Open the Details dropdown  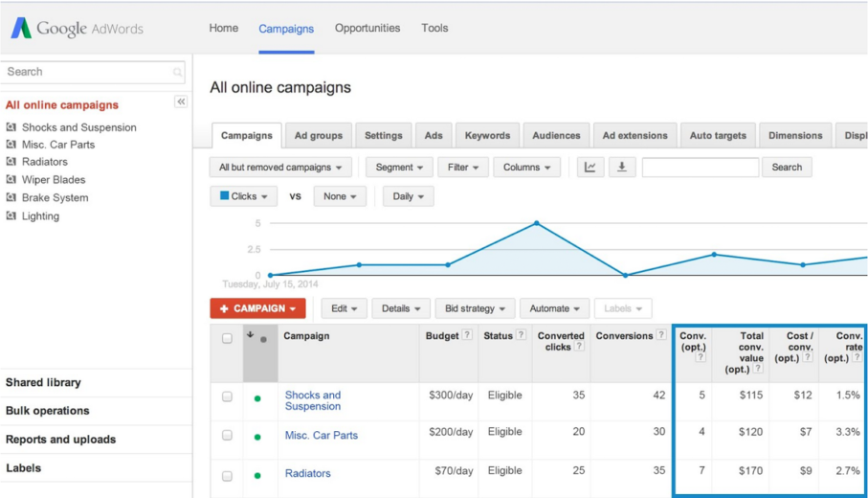[401, 308]
